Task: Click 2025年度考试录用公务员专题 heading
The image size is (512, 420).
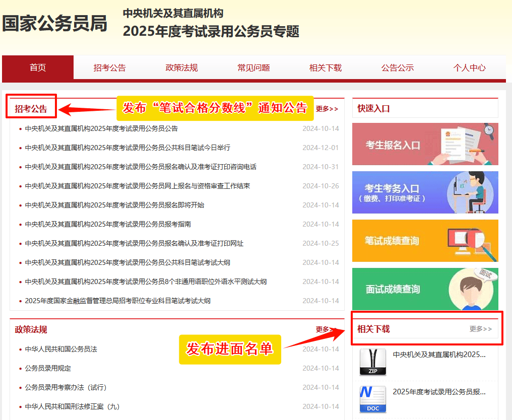Action: 211,31
